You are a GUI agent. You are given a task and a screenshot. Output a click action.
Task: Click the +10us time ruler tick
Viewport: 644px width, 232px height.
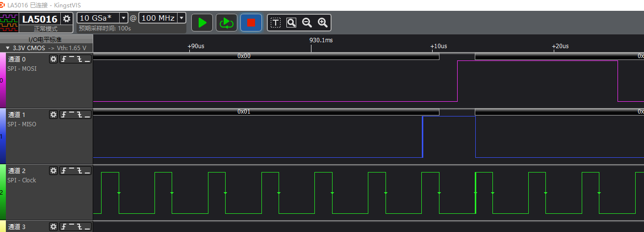coord(439,46)
